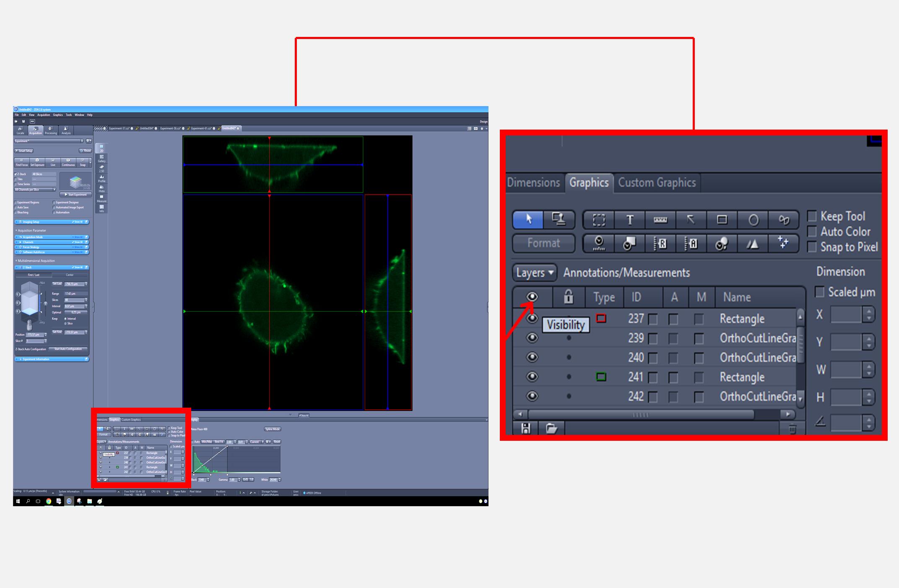
Task: Enable Auto Color in enlarged inset
Action: 812,232
